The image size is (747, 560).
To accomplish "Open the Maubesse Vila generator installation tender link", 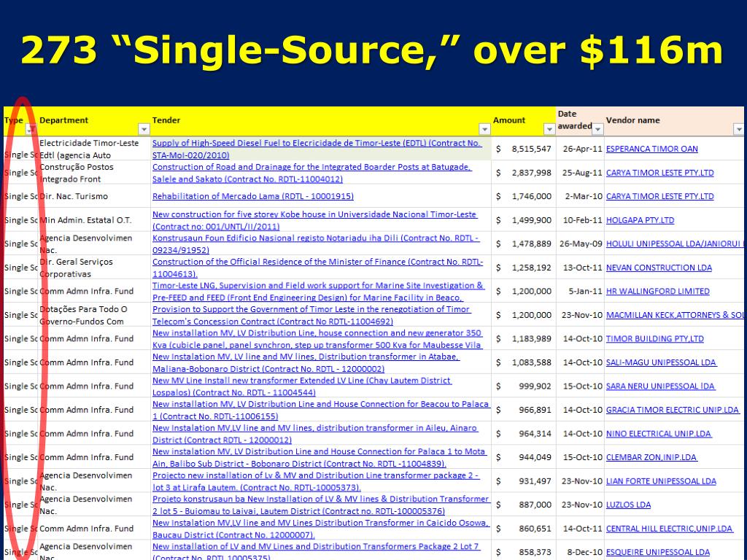I will point(317,339).
